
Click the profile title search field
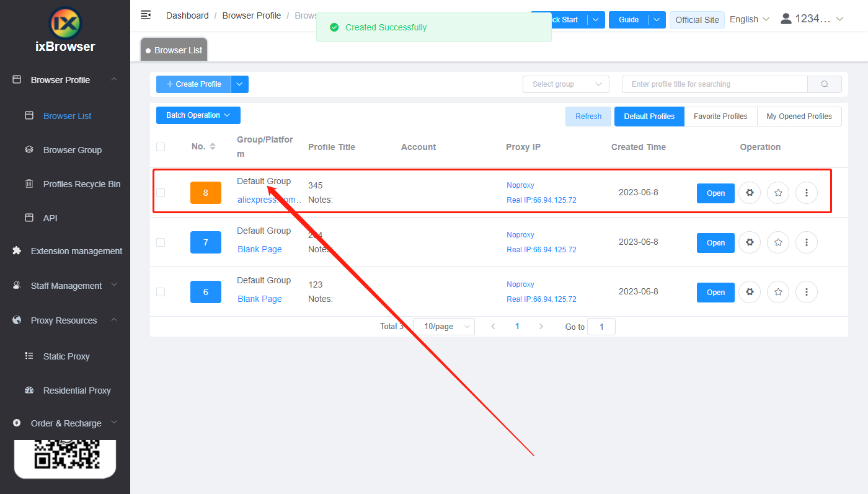pyautogui.click(x=713, y=84)
